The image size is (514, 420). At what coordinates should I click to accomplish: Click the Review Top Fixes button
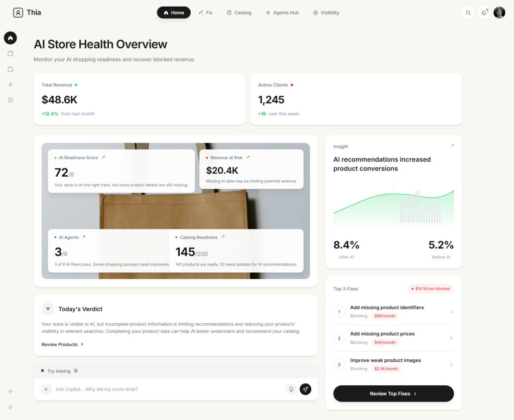click(394, 393)
